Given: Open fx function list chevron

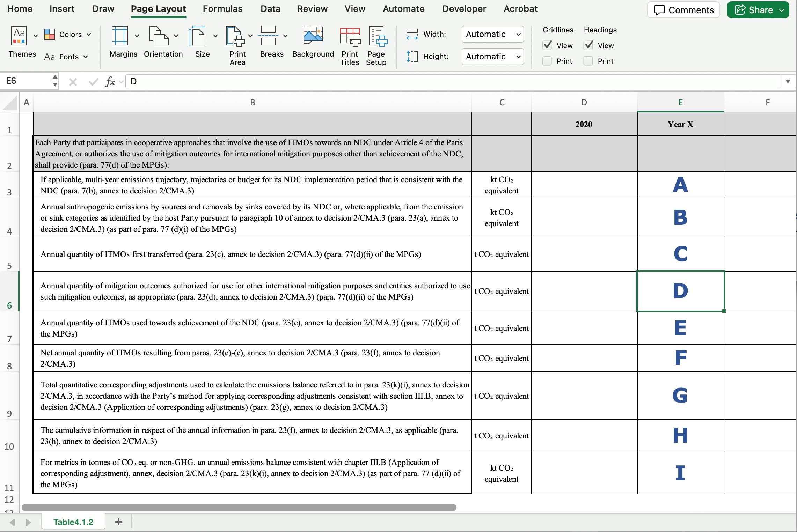Looking at the screenshot, I should click(x=121, y=82).
